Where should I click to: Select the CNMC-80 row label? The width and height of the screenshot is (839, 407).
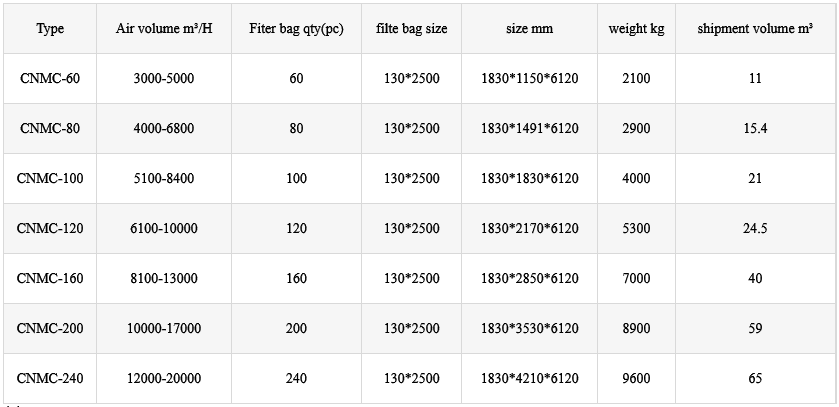click(50, 129)
